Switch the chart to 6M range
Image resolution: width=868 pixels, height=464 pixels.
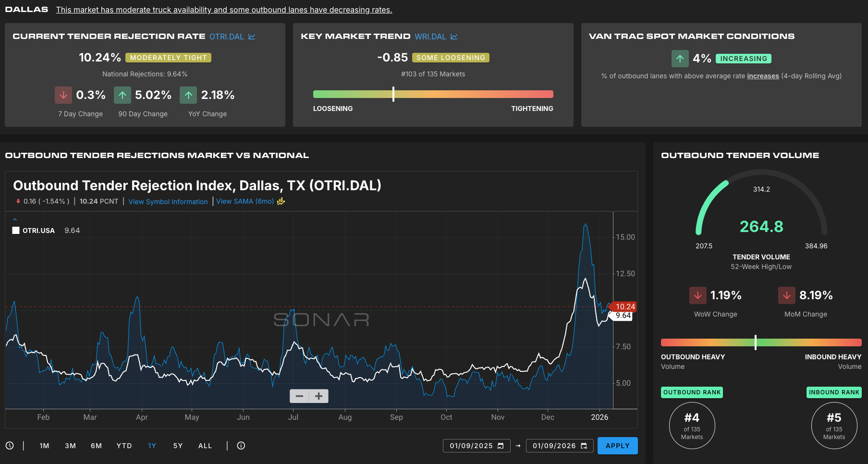click(x=96, y=446)
